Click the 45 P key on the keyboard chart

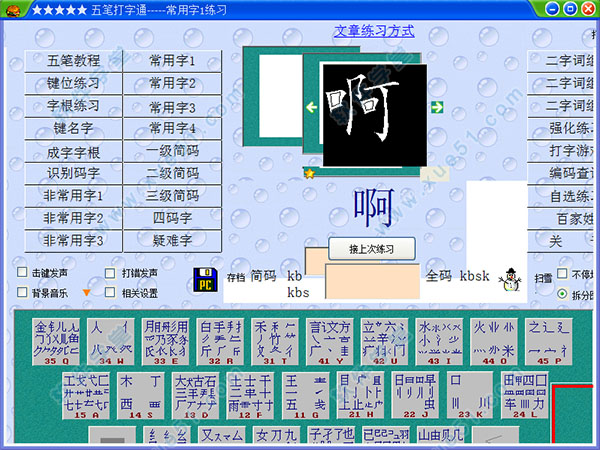pyautogui.click(x=548, y=342)
